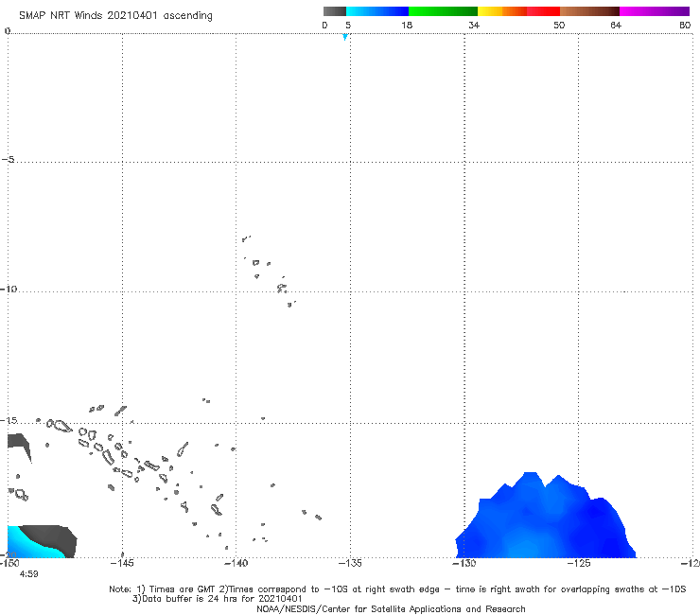700x615 pixels.
Task: Click the note text 'Times are GMT'
Action: (183, 589)
